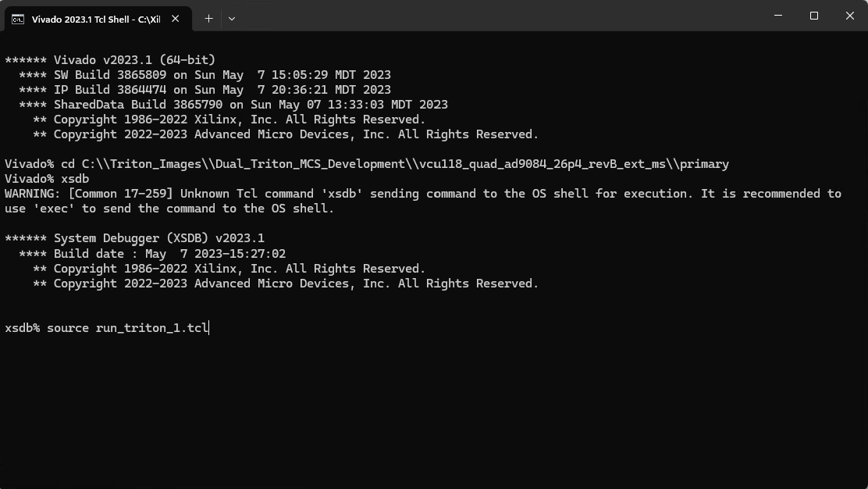Click the Vivado v2023.1 (64-bit) header line

point(110,60)
